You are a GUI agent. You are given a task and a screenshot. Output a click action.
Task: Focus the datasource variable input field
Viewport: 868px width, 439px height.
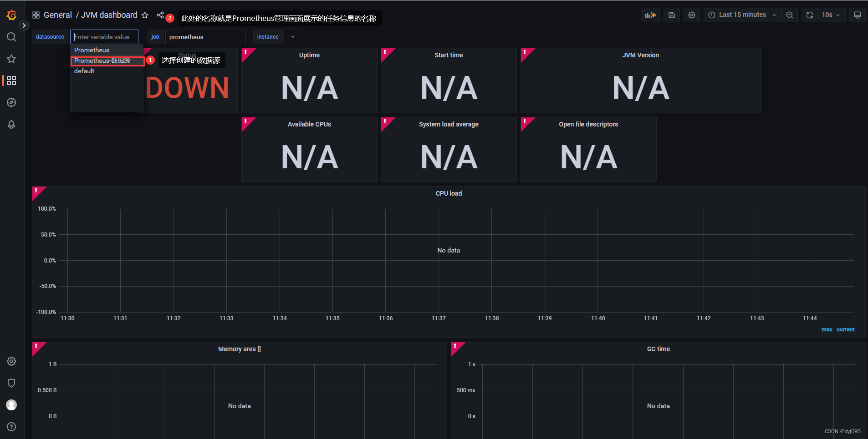(104, 37)
